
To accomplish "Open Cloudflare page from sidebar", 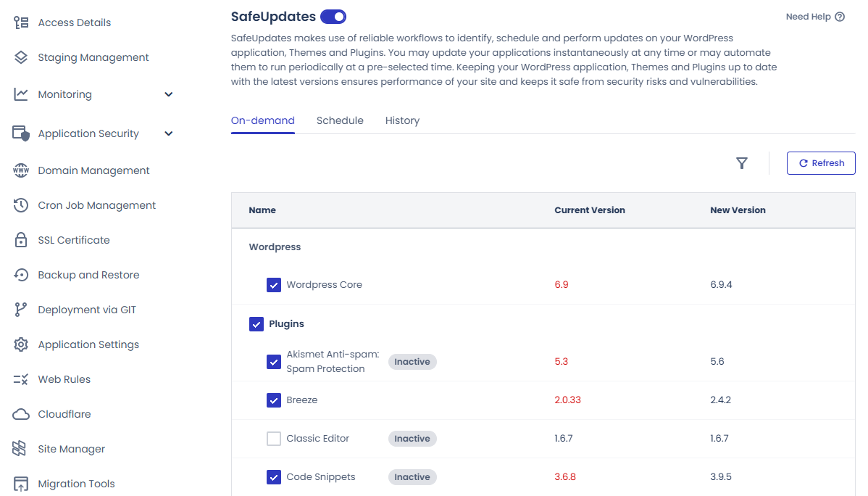I will [64, 415].
